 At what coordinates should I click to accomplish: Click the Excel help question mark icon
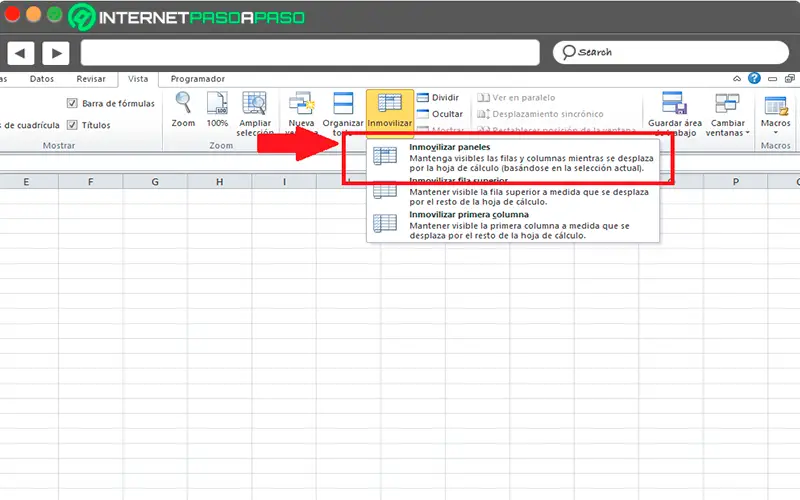(x=754, y=78)
